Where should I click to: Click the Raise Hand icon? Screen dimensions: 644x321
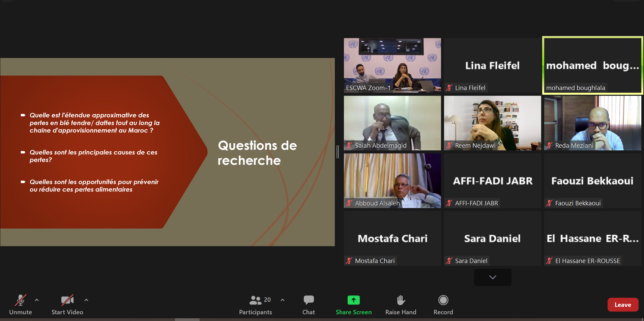pos(401,300)
